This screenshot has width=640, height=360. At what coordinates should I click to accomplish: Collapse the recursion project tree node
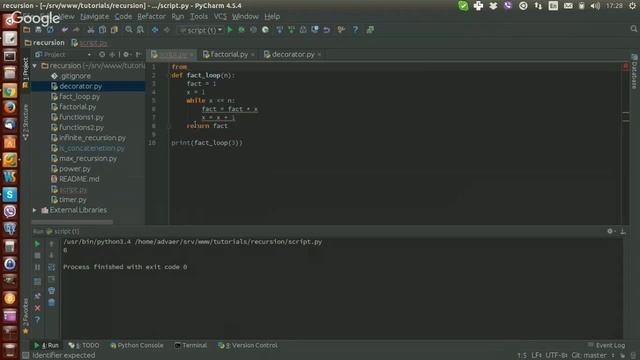pyautogui.click(x=35, y=66)
